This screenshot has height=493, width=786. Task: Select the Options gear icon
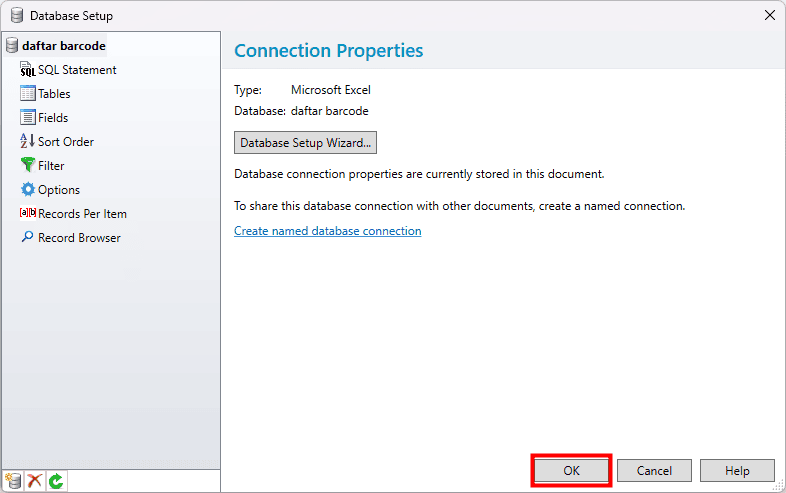coord(28,189)
